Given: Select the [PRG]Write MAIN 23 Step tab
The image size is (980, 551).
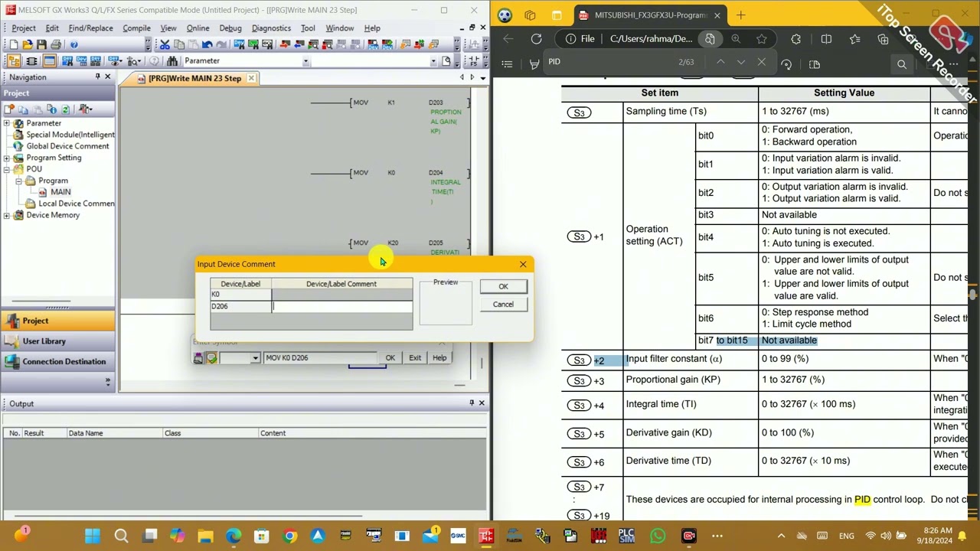Looking at the screenshot, I should click(x=194, y=78).
